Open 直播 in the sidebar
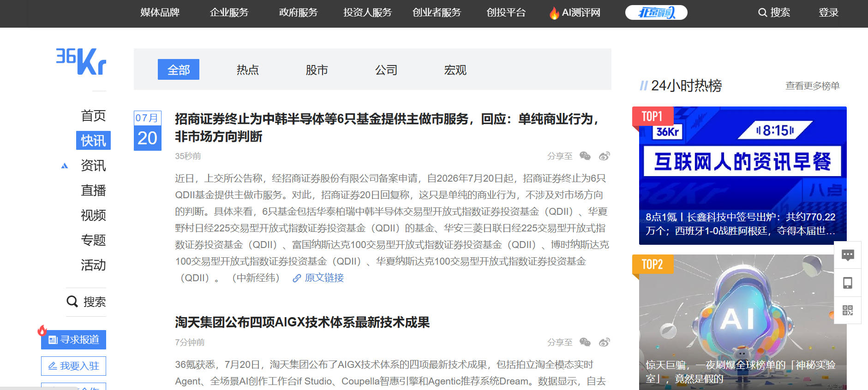 click(93, 190)
